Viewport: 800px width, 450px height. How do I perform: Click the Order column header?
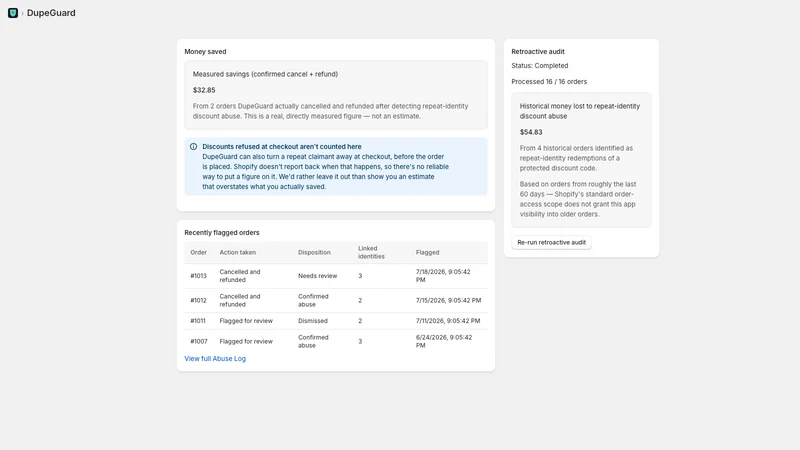[x=198, y=253]
